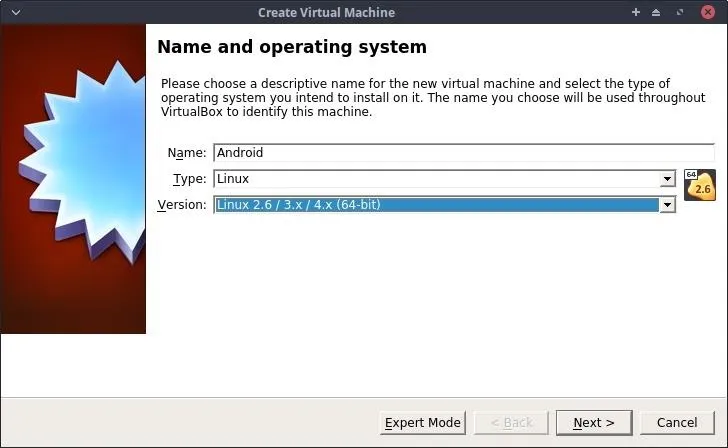The height and width of the screenshot is (448, 728).
Task: Click the restore window icon in title bar
Action: coord(680,12)
